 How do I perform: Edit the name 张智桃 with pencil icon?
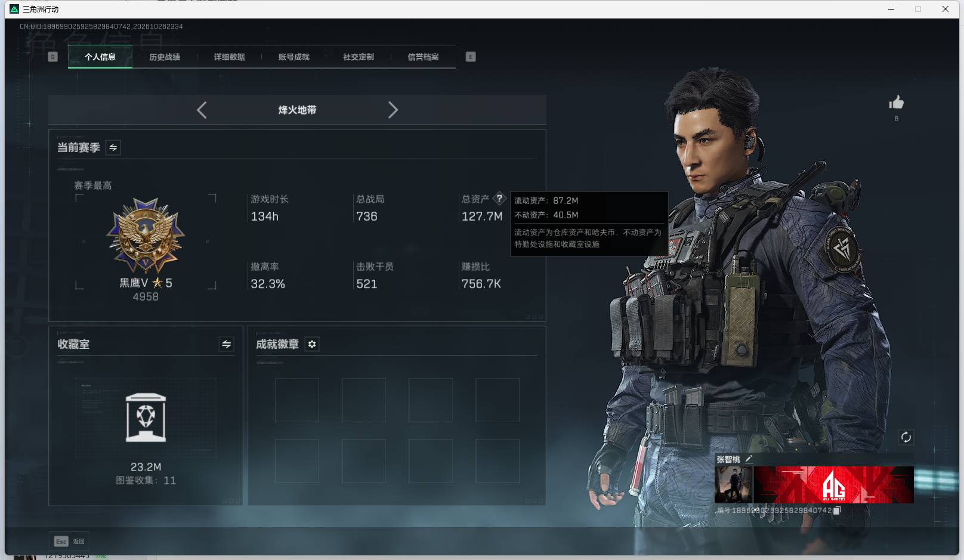click(749, 459)
